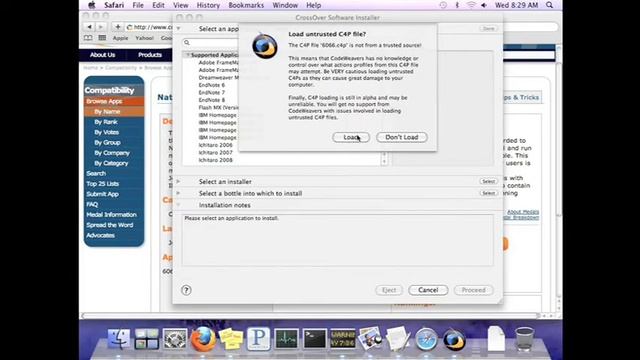Open Finder from the Dock
This screenshot has width=640, height=360.
click(x=119, y=339)
